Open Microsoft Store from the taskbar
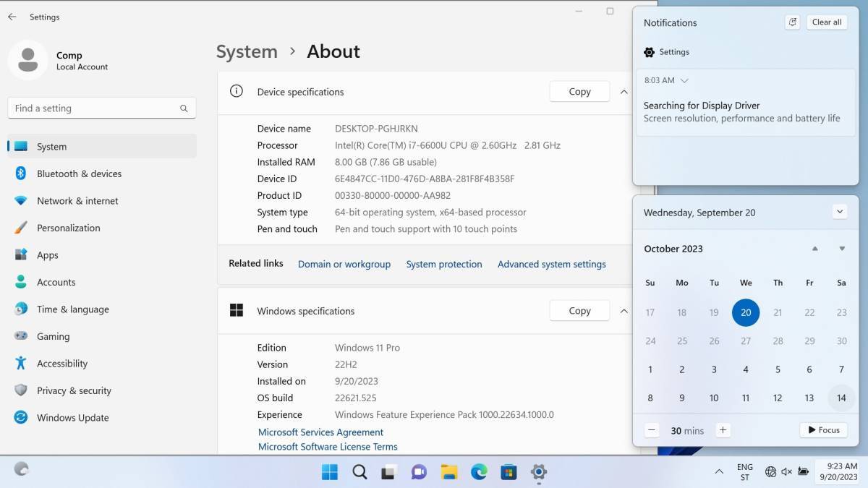This screenshot has height=488, width=868. tap(509, 472)
